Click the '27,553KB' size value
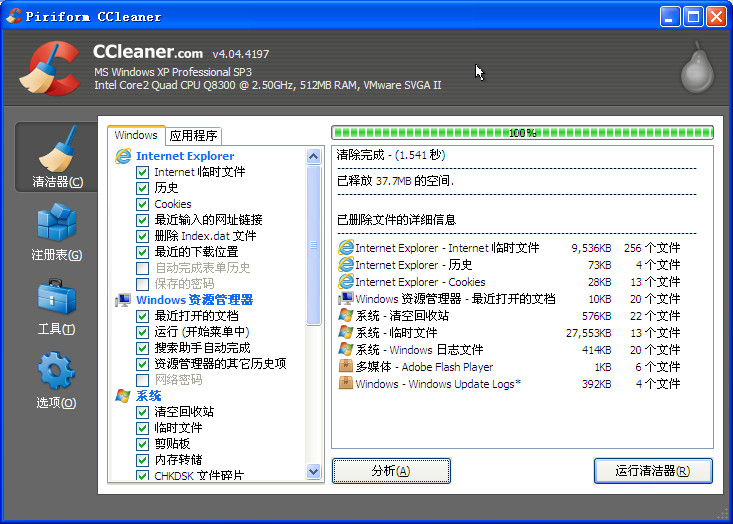The height and width of the screenshot is (524, 733). [x=589, y=333]
